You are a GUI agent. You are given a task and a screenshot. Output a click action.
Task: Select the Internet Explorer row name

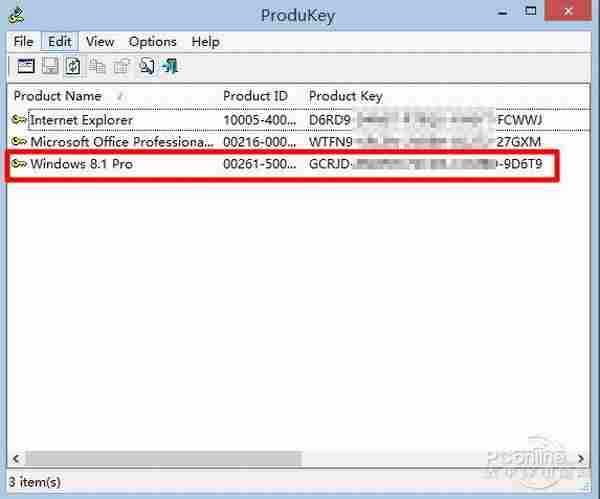pyautogui.click(x=82, y=120)
